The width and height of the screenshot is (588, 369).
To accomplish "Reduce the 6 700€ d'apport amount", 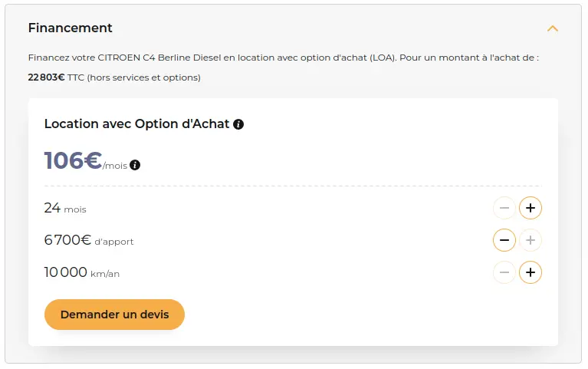I will click(504, 240).
